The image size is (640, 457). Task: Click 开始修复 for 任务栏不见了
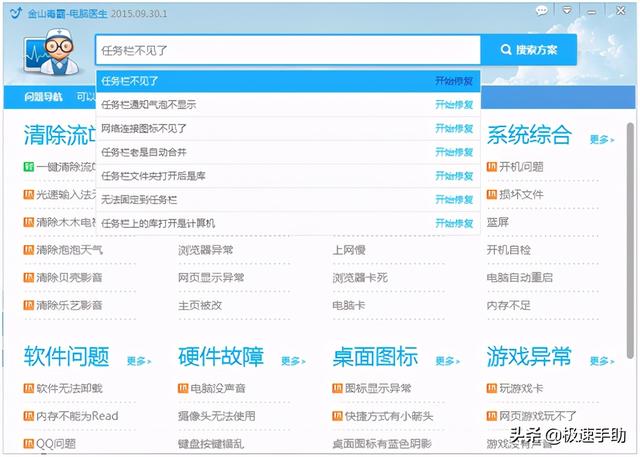(x=454, y=81)
